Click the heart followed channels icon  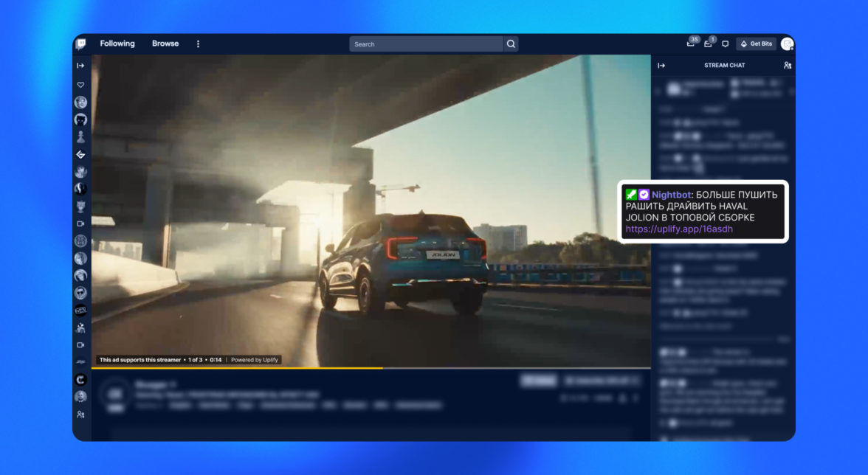[x=80, y=85]
